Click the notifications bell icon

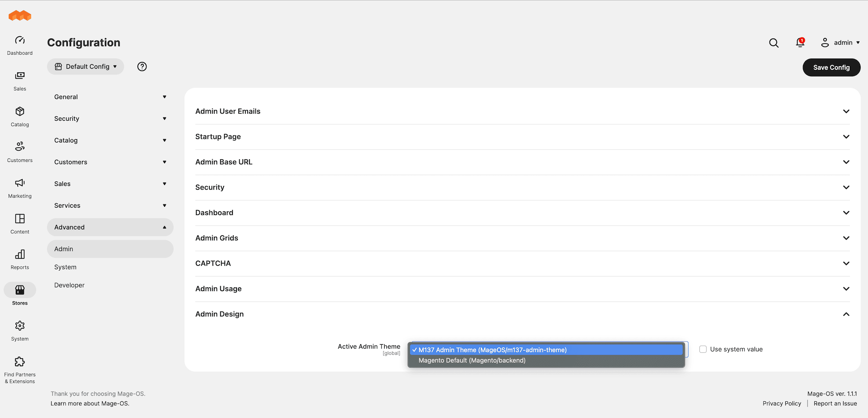(x=800, y=43)
